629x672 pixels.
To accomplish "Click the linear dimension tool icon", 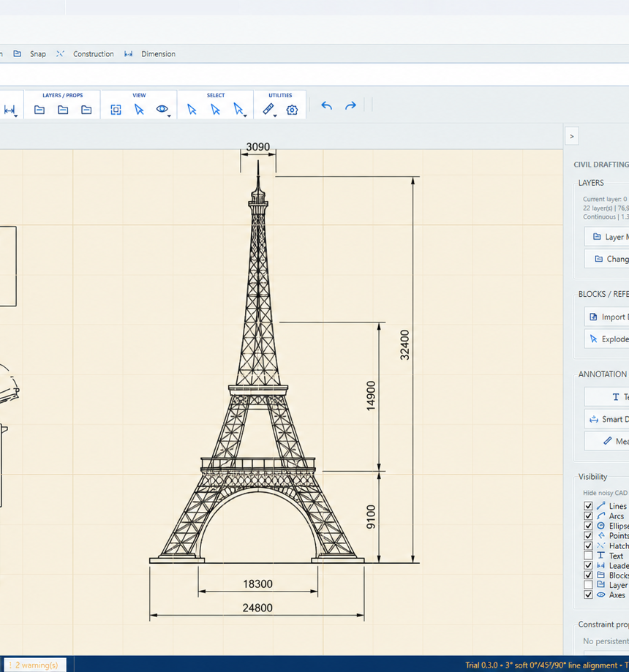I will coord(9,110).
